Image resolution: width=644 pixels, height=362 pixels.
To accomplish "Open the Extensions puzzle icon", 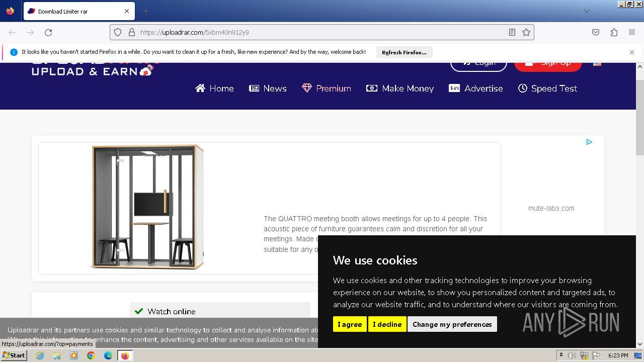I will coord(614,32).
